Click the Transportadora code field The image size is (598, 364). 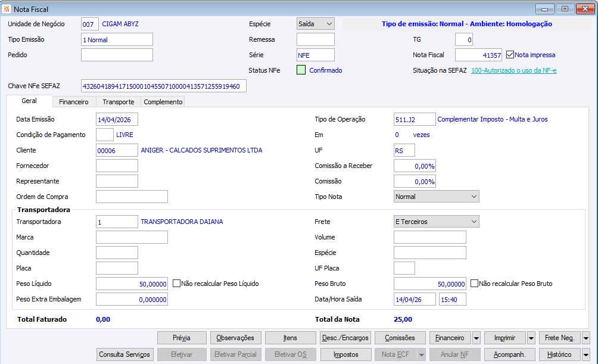(x=117, y=222)
